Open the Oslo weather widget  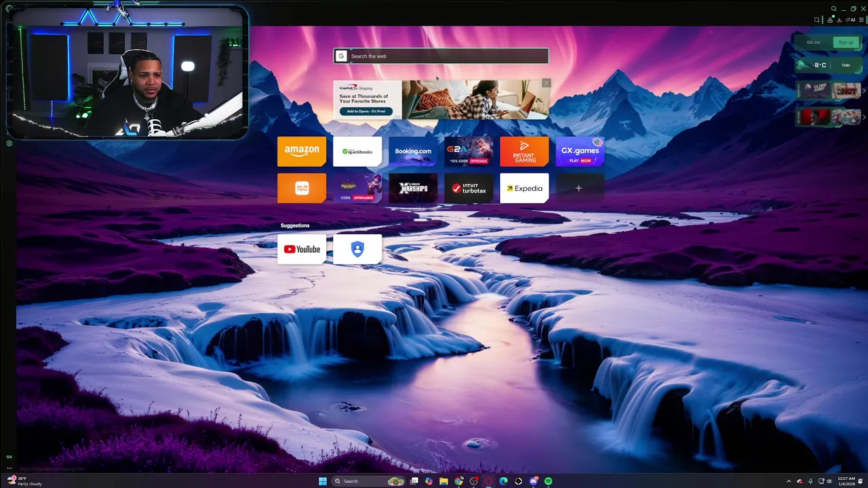click(827, 65)
